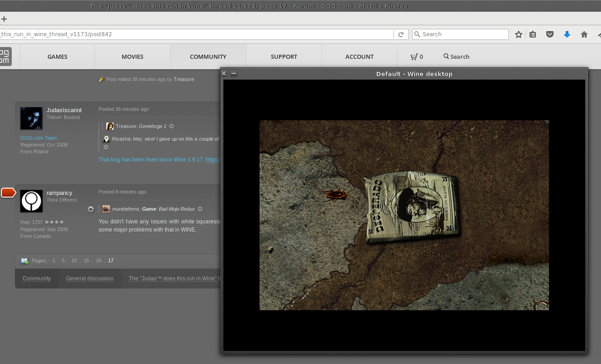The height and width of the screenshot is (364, 601).
Task: Go to thread page 1
Action: click(54, 260)
